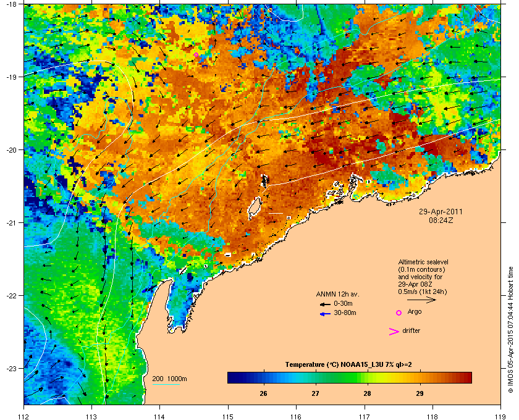This screenshot has height=420, width=519.
Task: Click the Temperature NOAA15_L3U colorbar title
Action: [x=348, y=365]
